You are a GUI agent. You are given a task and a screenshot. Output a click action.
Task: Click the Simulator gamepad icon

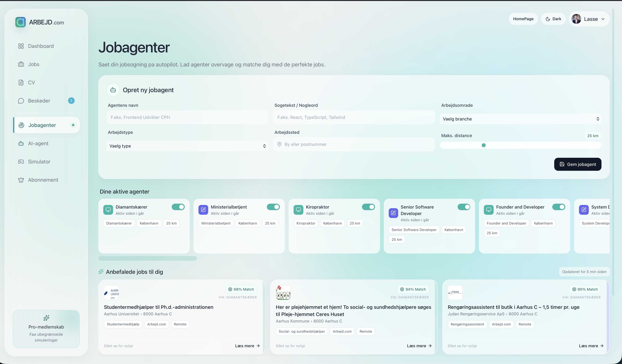21,161
